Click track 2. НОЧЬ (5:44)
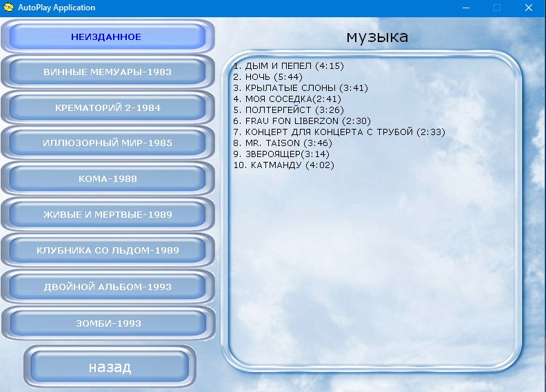 (267, 77)
